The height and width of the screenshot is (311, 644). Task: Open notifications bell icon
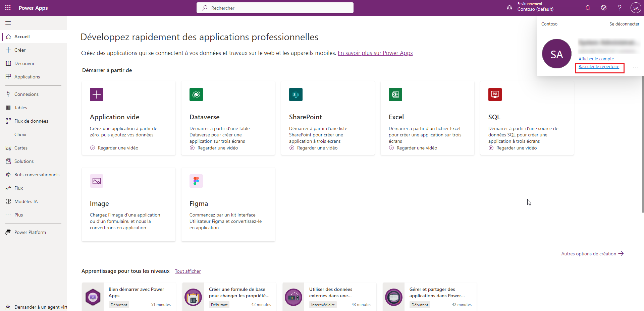(588, 8)
